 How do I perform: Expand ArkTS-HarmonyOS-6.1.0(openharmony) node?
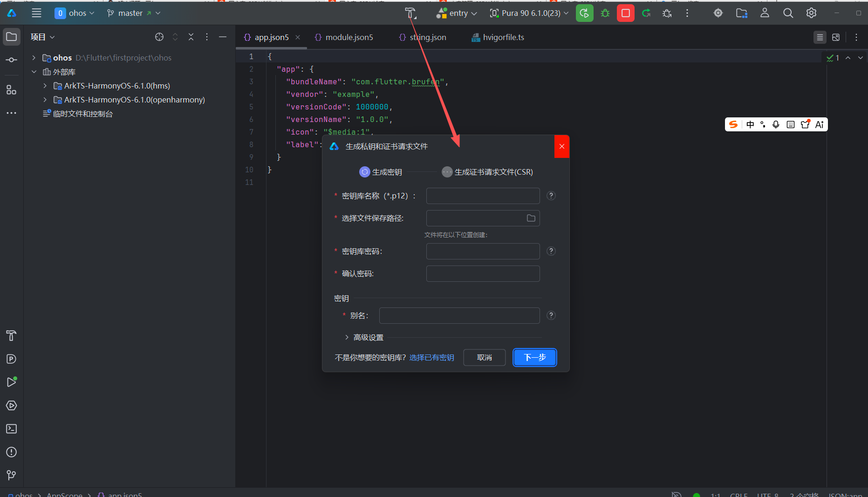45,100
